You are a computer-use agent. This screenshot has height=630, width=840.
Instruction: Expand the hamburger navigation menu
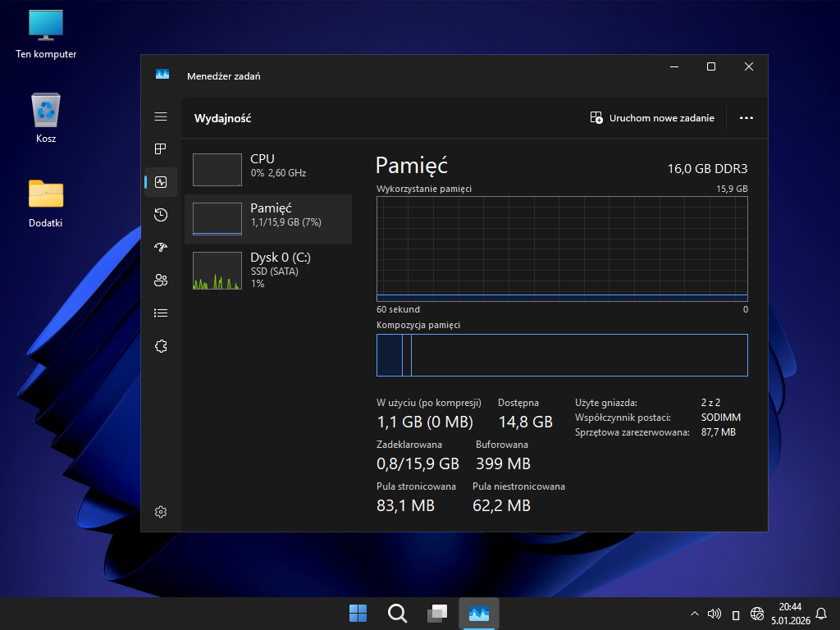[x=161, y=117]
